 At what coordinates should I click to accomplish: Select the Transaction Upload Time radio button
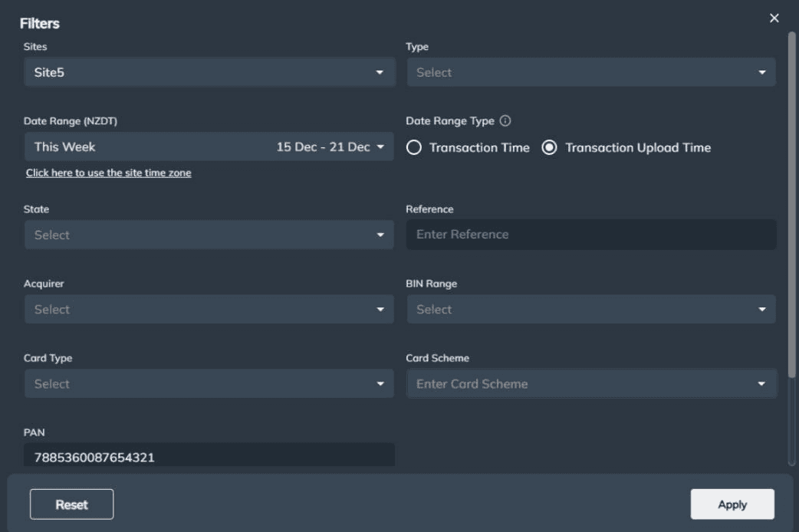click(x=549, y=148)
